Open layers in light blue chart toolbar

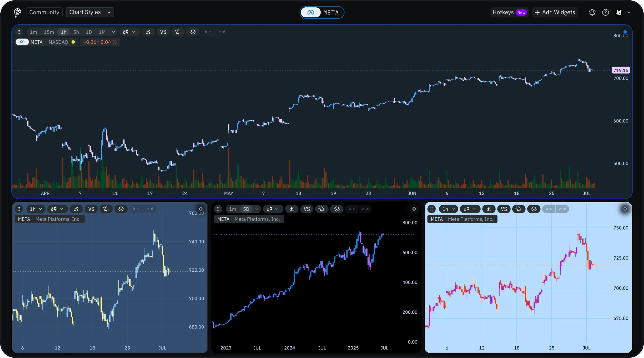534,209
